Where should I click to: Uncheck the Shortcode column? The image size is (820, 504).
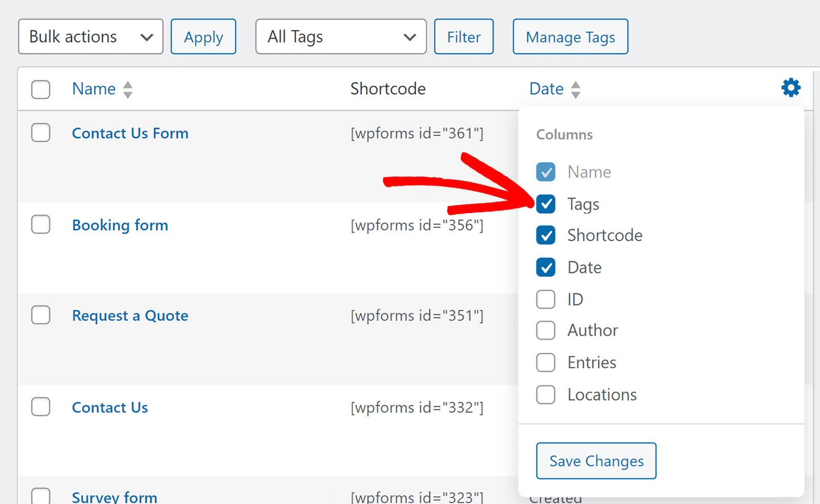click(546, 235)
